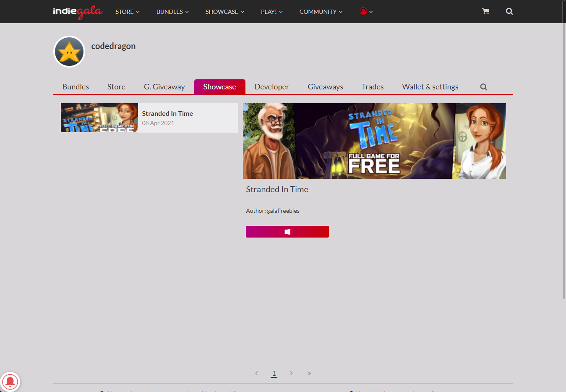The height and width of the screenshot is (392, 566).
Task: Open the red user account icon menu
Action: (366, 11)
